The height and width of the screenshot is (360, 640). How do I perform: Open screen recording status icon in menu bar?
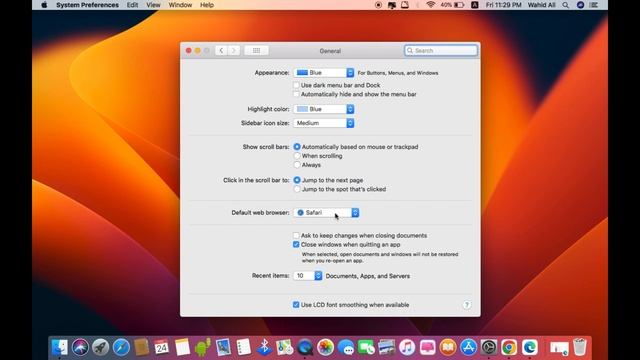coord(378,5)
